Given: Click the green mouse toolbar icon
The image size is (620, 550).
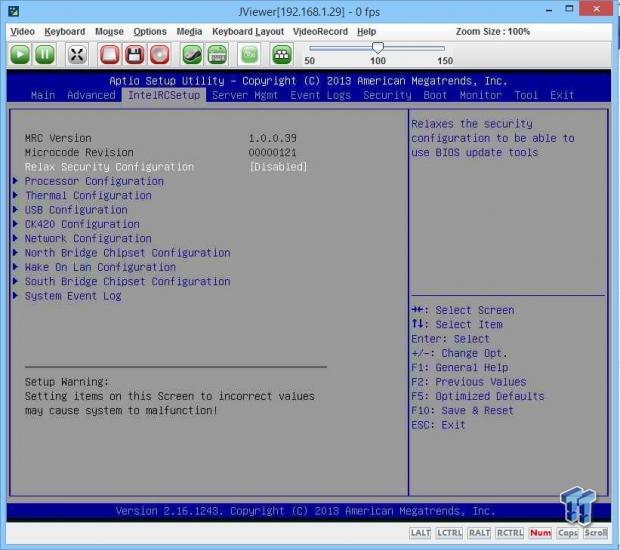Looking at the screenshot, I should (192, 54).
